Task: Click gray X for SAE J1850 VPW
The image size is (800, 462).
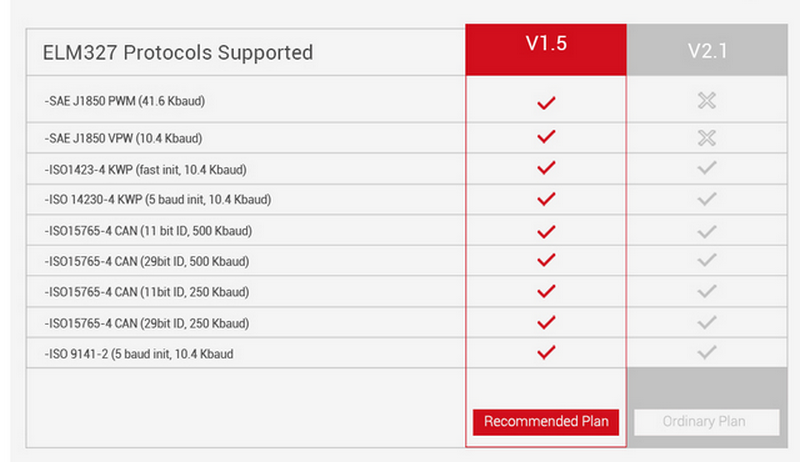Action: [707, 137]
